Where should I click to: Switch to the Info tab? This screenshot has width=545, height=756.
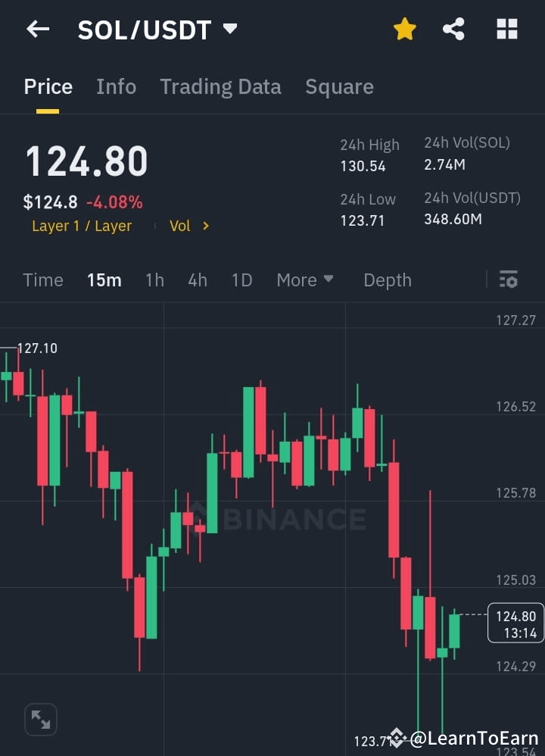click(116, 86)
